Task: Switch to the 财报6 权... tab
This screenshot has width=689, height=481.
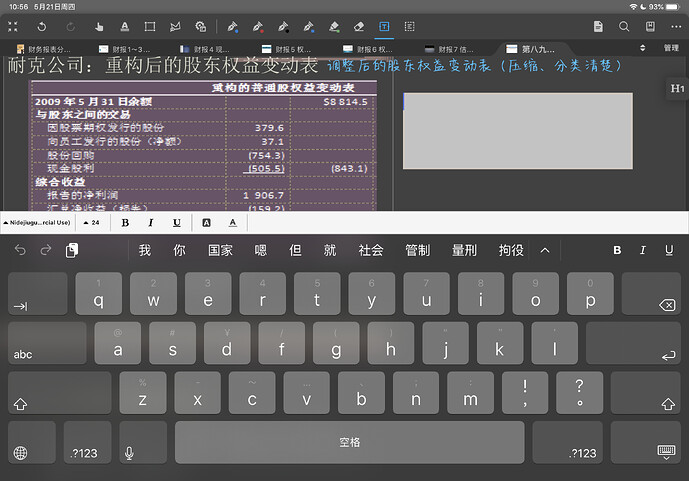Action: 368,49
